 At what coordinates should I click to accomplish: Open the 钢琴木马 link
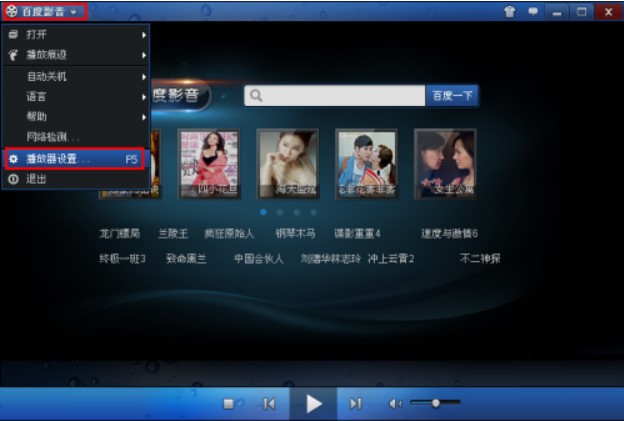295,234
